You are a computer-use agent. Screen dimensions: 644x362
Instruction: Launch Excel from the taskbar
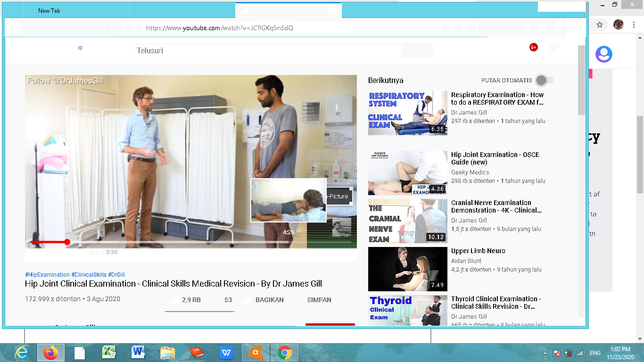(109, 353)
